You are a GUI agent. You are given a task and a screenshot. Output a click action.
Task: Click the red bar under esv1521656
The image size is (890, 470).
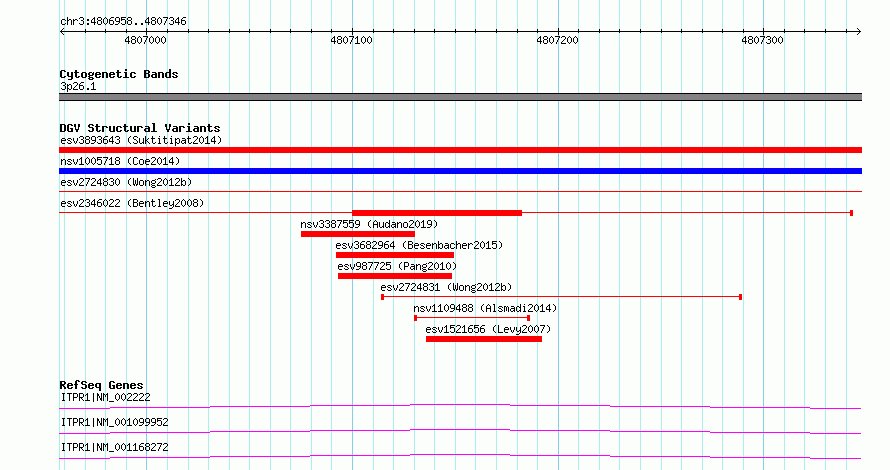pyautogui.click(x=484, y=339)
